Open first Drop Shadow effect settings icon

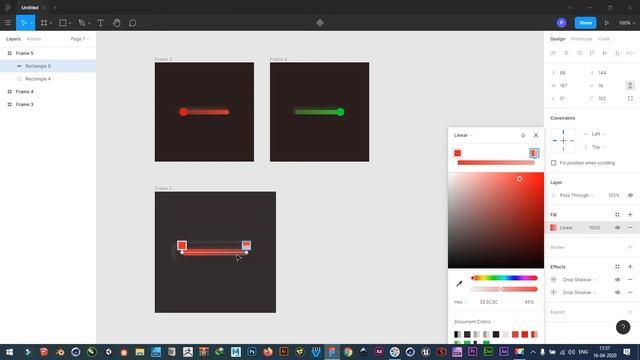coord(553,280)
